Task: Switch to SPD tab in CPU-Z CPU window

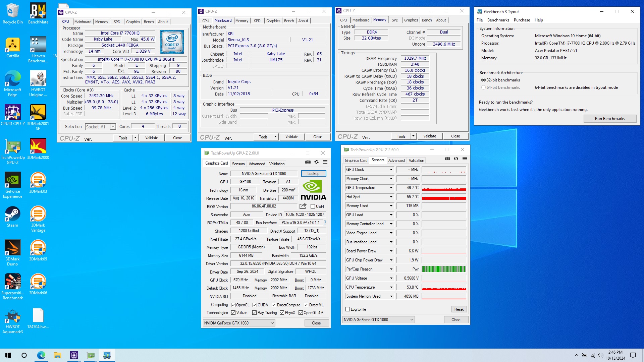Action: [117, 22]
